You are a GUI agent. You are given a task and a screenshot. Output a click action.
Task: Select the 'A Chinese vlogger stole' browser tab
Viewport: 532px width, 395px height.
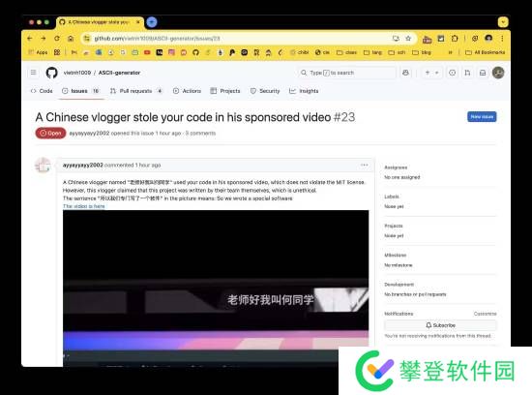click(99, 22)
